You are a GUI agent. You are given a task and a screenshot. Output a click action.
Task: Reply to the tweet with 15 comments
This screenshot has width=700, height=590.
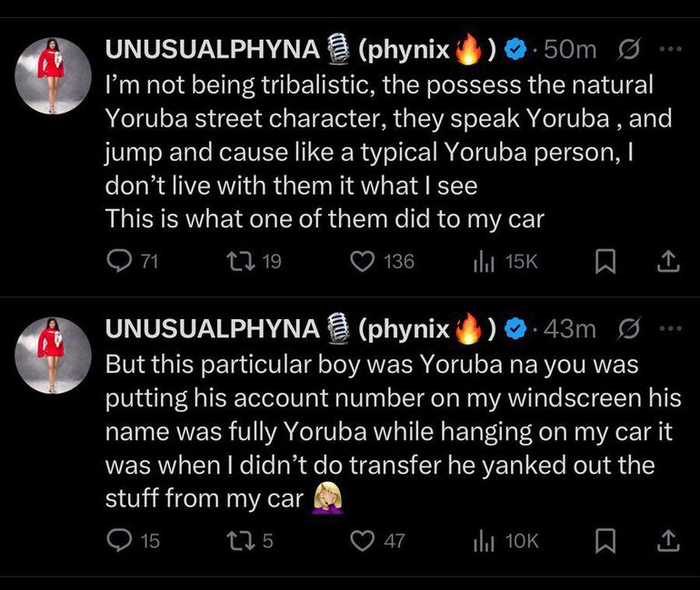tap(120, 541)
